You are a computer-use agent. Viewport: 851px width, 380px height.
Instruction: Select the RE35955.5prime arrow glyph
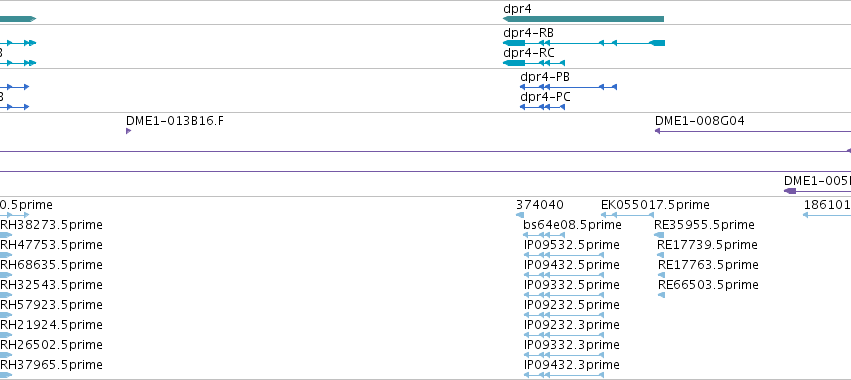[x=659, y=235]
